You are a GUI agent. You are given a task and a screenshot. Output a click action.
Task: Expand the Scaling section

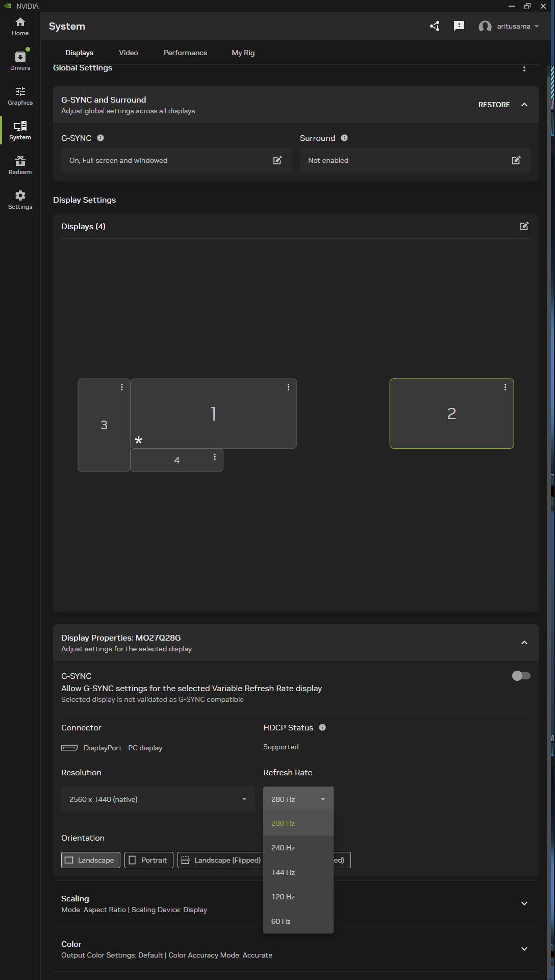point(524,903)
